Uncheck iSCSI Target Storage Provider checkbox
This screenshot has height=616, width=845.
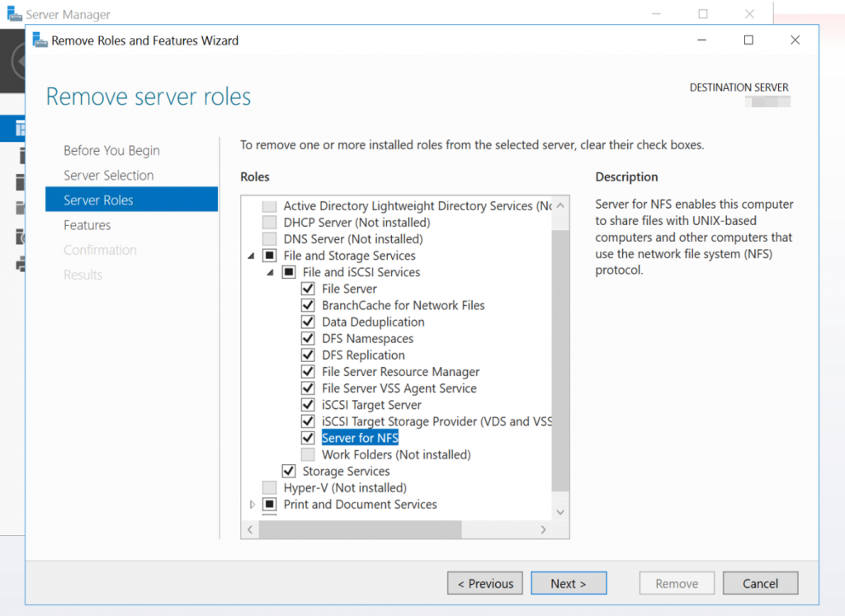(x=308, y=421)
